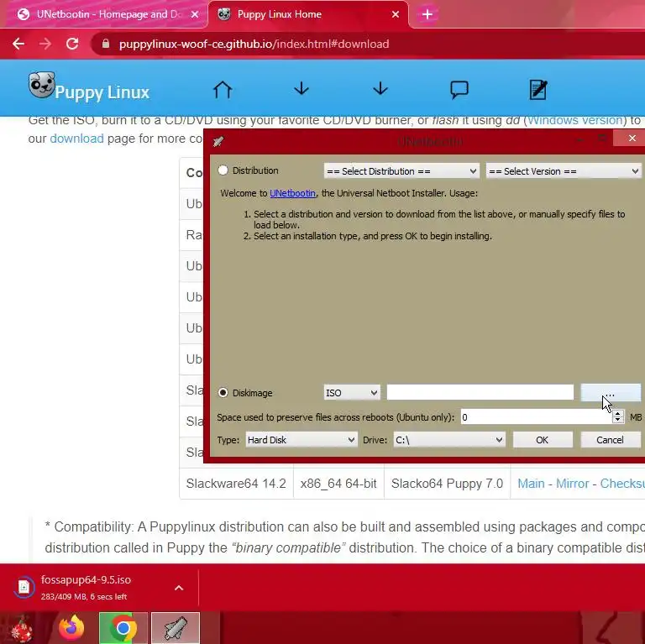Reload the Puppy Linux page
This screenshot has height=644, width=645.
click(72, 44)
